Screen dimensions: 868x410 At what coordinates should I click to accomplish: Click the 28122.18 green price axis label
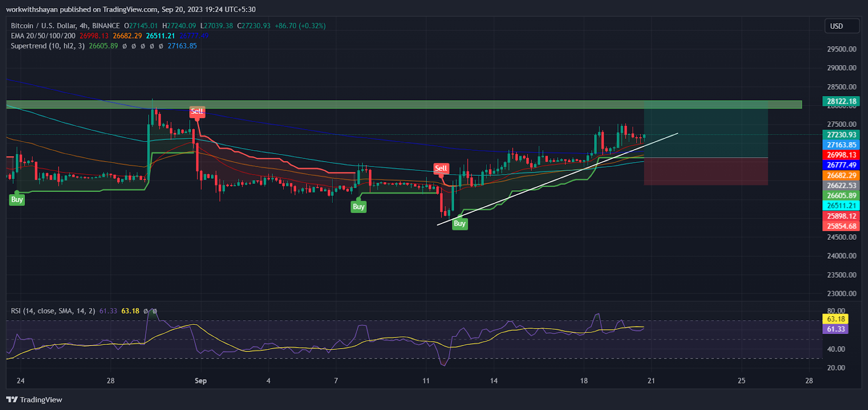tap(841, 101)
